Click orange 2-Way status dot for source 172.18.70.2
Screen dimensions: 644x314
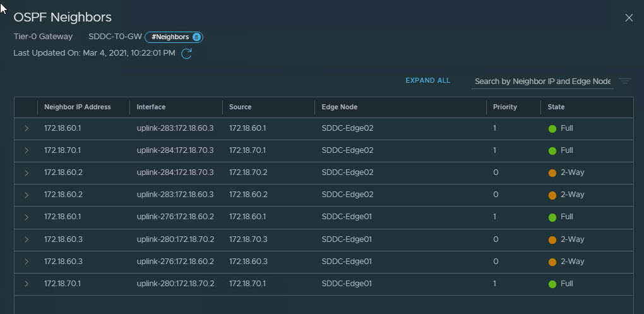[552, 173]
